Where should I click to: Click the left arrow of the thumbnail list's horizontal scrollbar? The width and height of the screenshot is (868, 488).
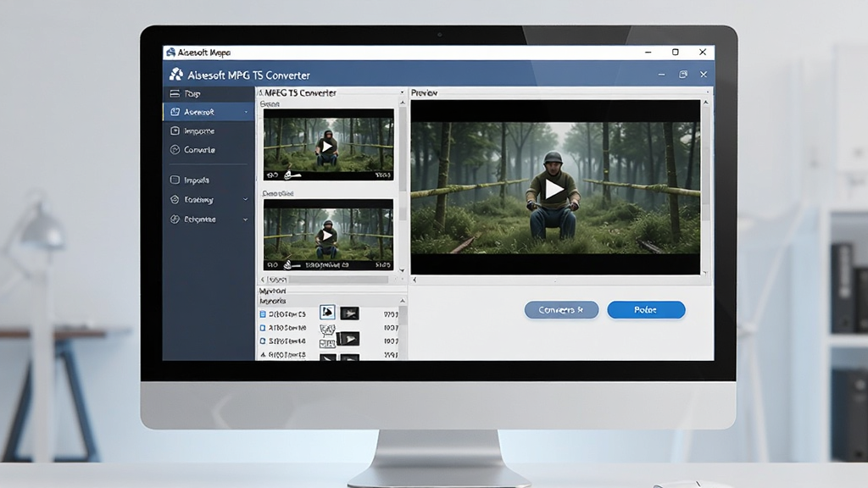click(263, 280)
